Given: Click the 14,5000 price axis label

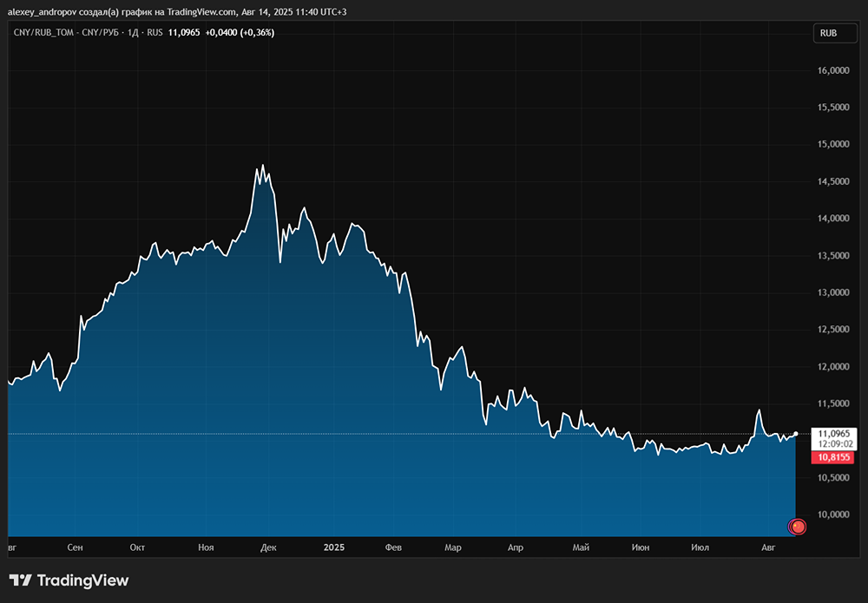Looking at the screenshot, I should coord(833,181).
